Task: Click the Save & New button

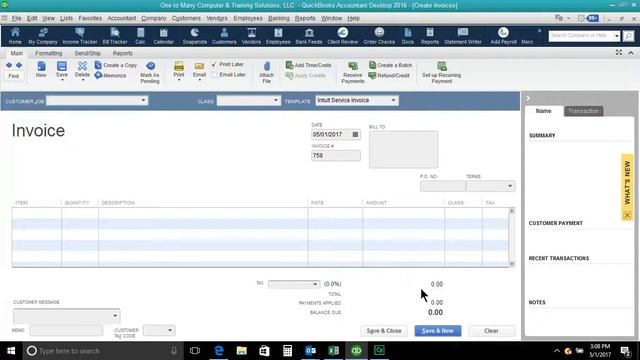Action: [x=438, y=331]
